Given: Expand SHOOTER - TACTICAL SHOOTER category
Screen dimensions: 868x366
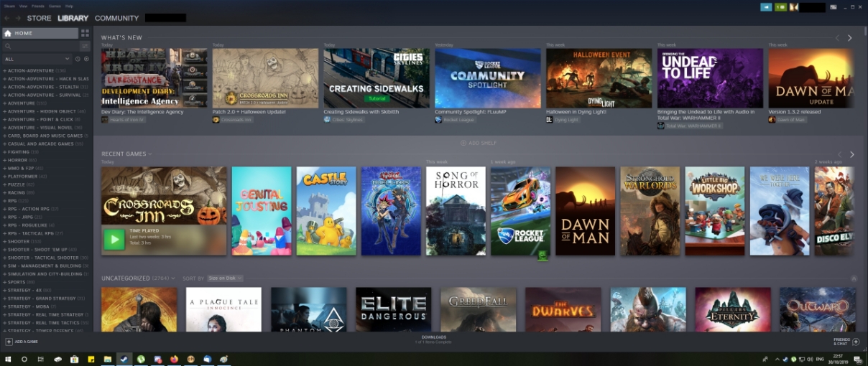Looking at the screenshot, I should point(47,258).
